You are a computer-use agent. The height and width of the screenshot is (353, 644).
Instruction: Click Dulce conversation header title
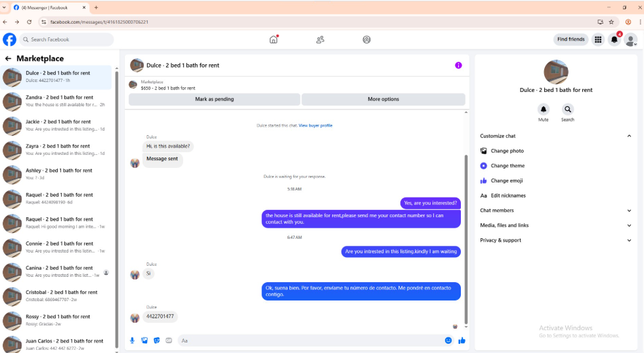(x=182, y=65)
